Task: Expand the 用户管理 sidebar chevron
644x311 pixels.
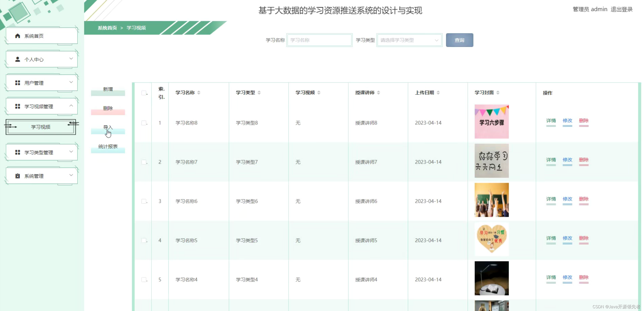Action: [71, 82]
